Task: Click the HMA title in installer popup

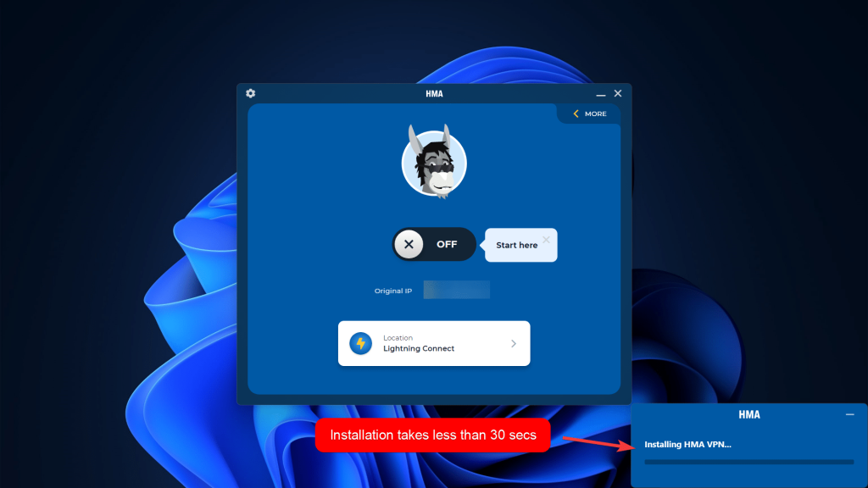Action: point(749,414)
